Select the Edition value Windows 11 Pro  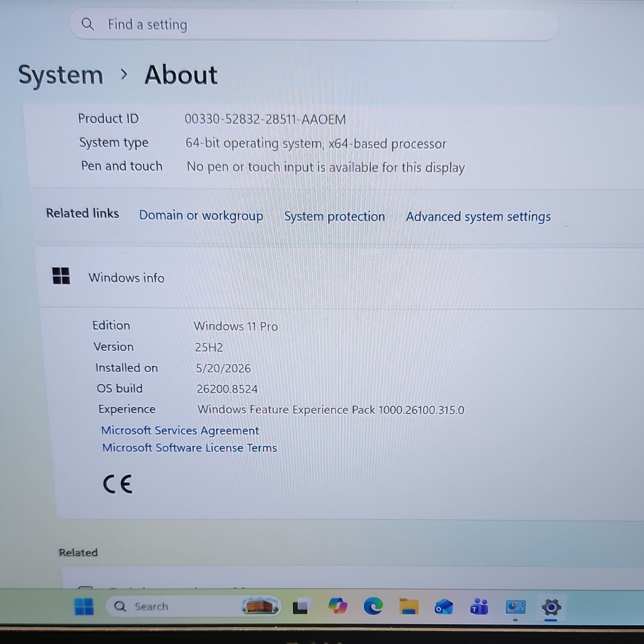(236, 326)
